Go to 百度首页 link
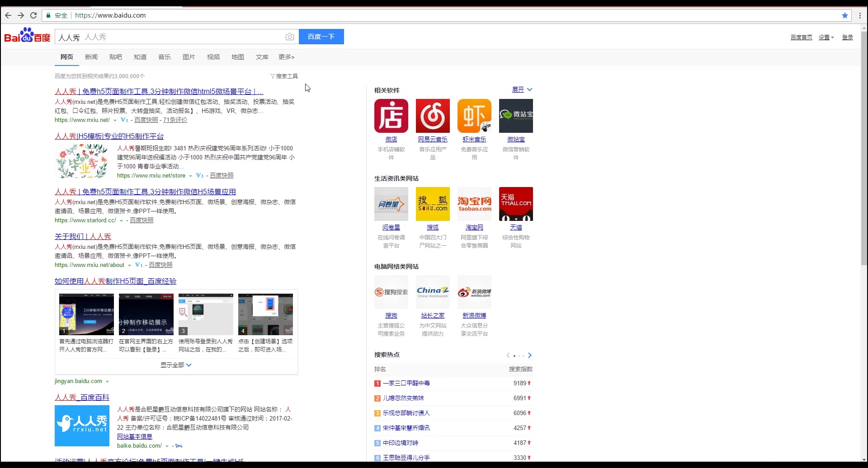This screenshot has height=468, width=868. point(801,37)
